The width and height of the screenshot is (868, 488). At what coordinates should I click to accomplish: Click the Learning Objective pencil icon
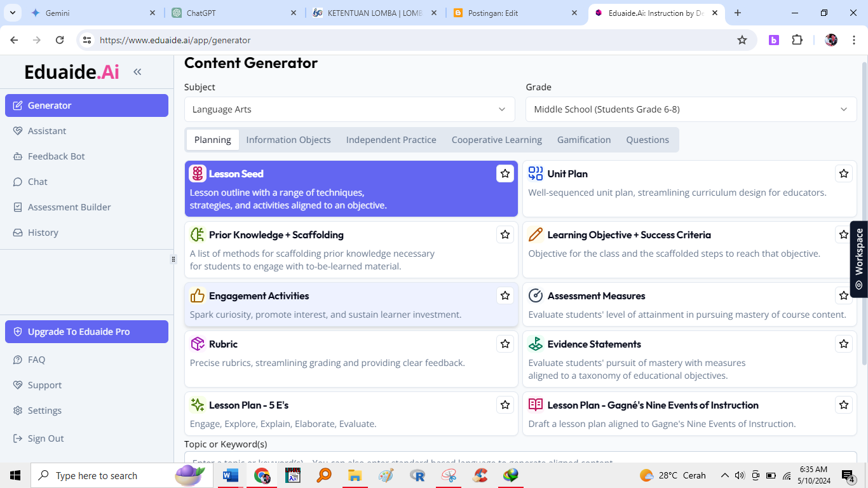pyautogui.click(x=536, y=234)
